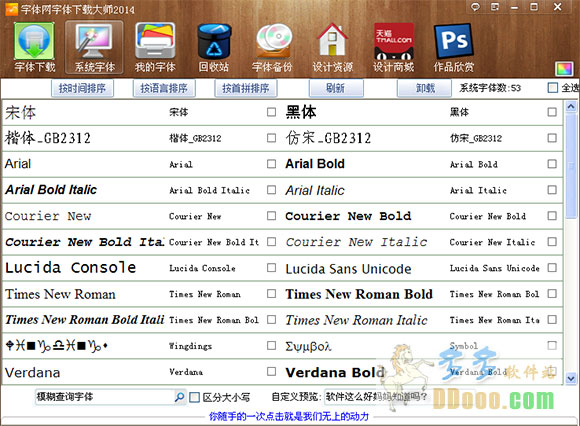
Task: Select the Verdana preview text
Action: [x=33, y=372]
